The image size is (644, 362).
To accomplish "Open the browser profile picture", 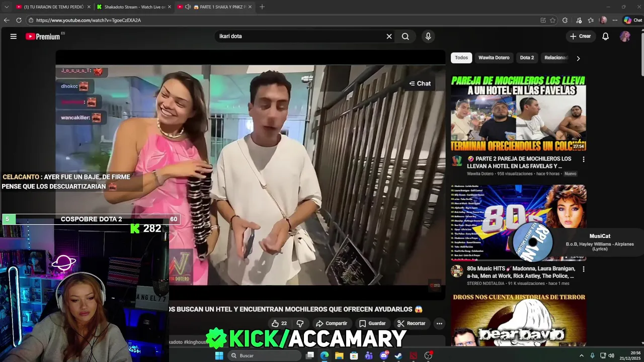I will click(603, 20).
